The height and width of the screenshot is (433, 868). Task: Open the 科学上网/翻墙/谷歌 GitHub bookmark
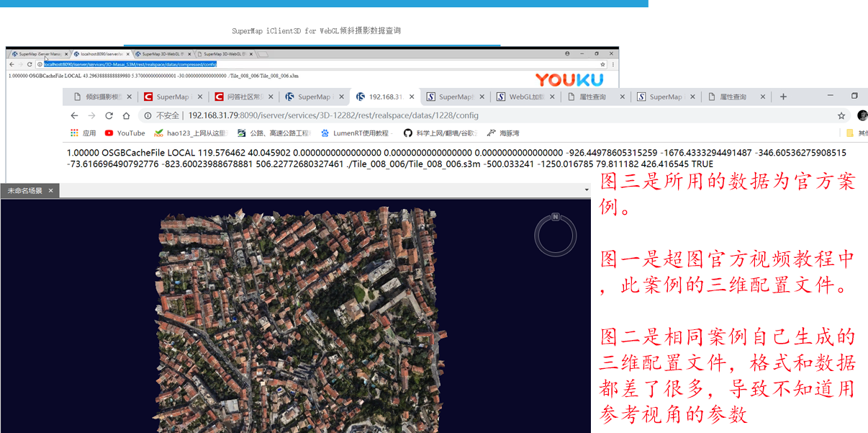[440, 133]
